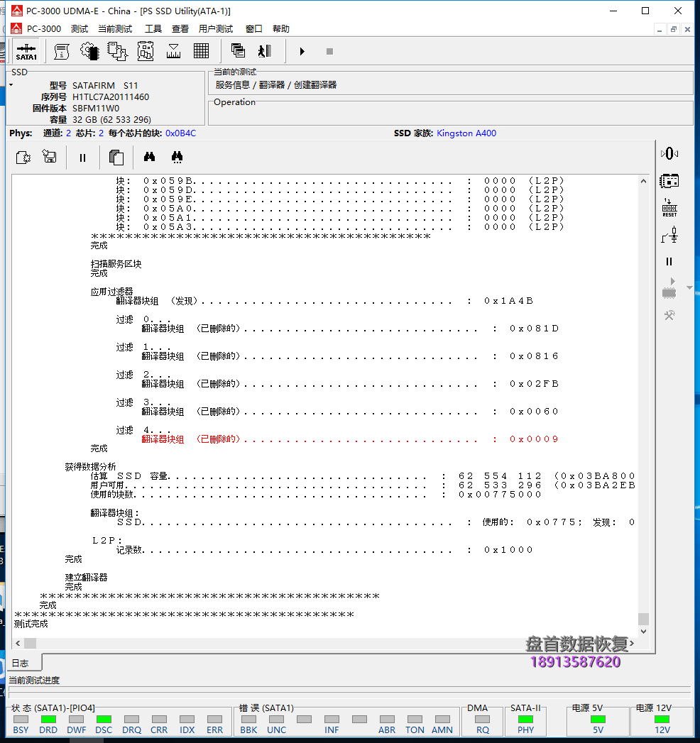Click the RESET sidebar icon

669,208
